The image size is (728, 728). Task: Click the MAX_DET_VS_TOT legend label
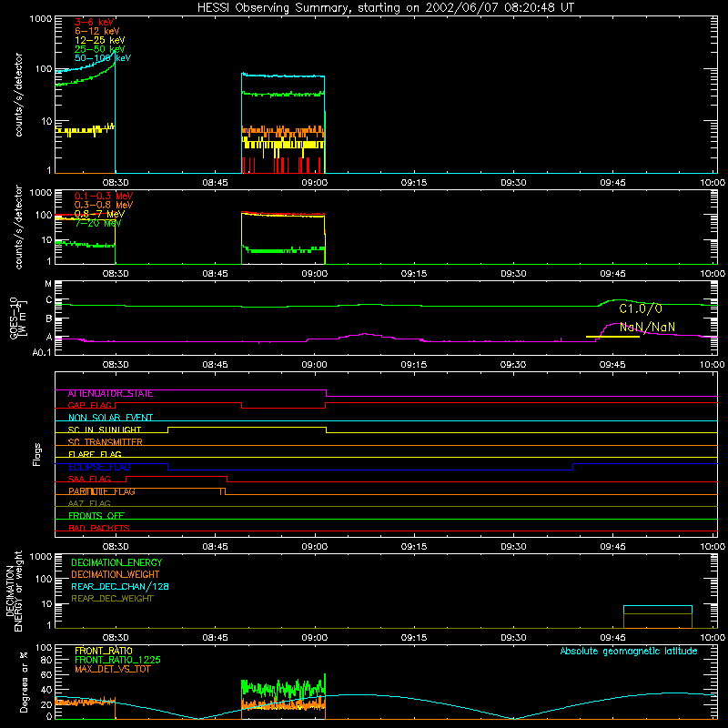coord(112,669)
